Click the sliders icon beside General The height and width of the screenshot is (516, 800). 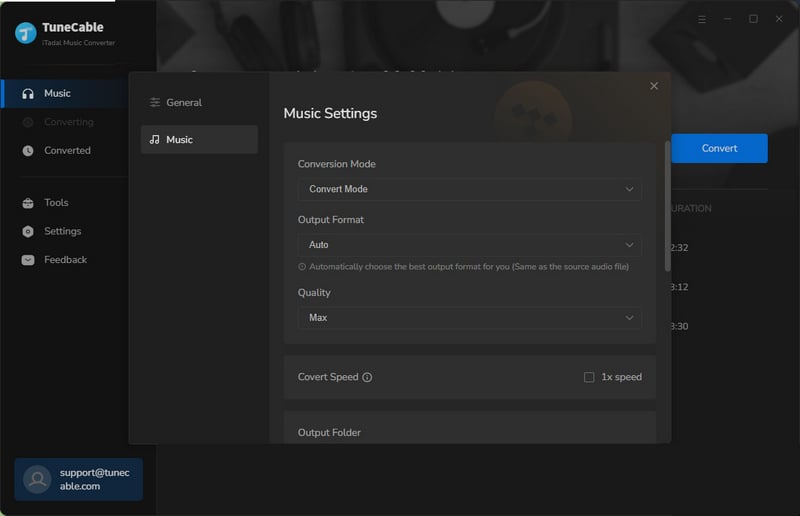pyautogui.click(x=155, y=103)
